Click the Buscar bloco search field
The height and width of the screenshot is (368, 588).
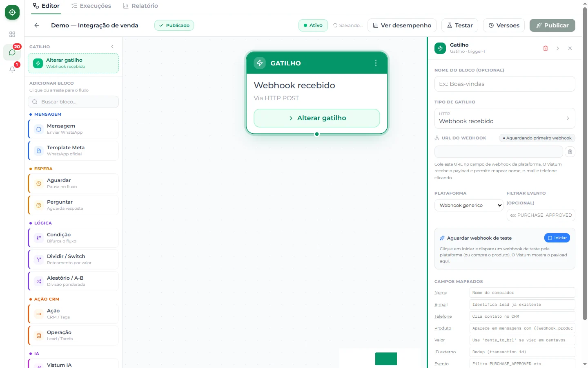tap(73, 102)
